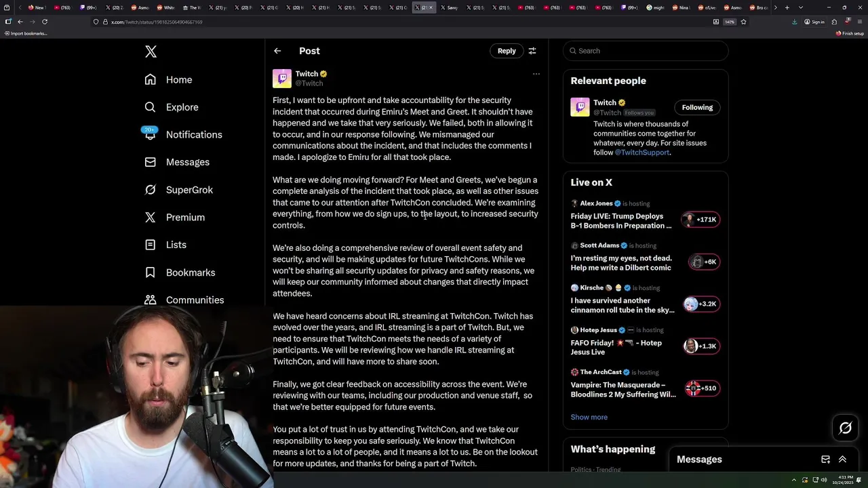Click the Reply button at top
The width and height of the screenshot is (868, 488).
pyautogui.click(x=507, y=51)
